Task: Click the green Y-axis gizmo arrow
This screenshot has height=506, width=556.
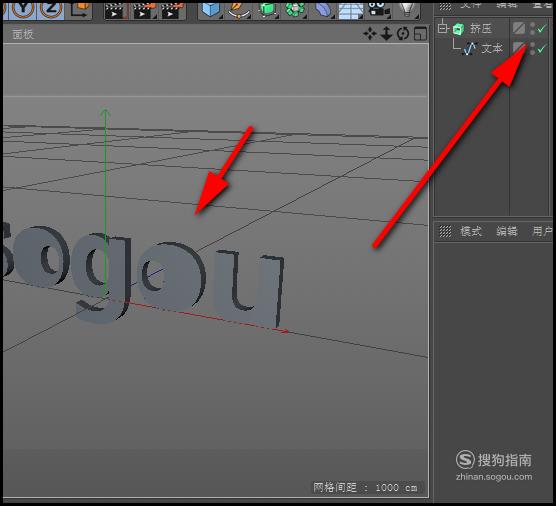Action: click(x=105, y=114)
